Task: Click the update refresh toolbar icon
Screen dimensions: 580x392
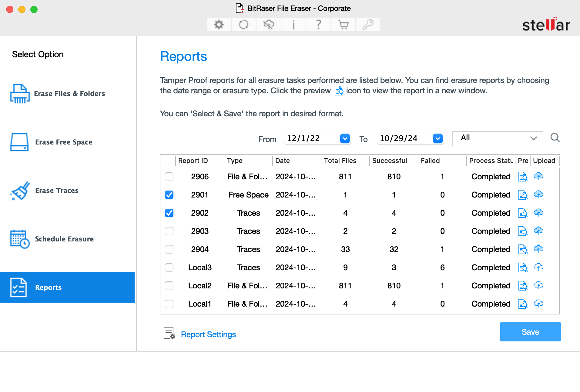Action: pyautogui.click(x=243, y=25)
